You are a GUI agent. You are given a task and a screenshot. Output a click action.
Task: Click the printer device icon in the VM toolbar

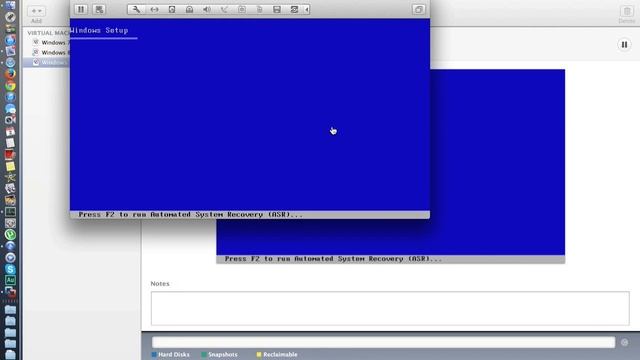click(x=260, y=9)
